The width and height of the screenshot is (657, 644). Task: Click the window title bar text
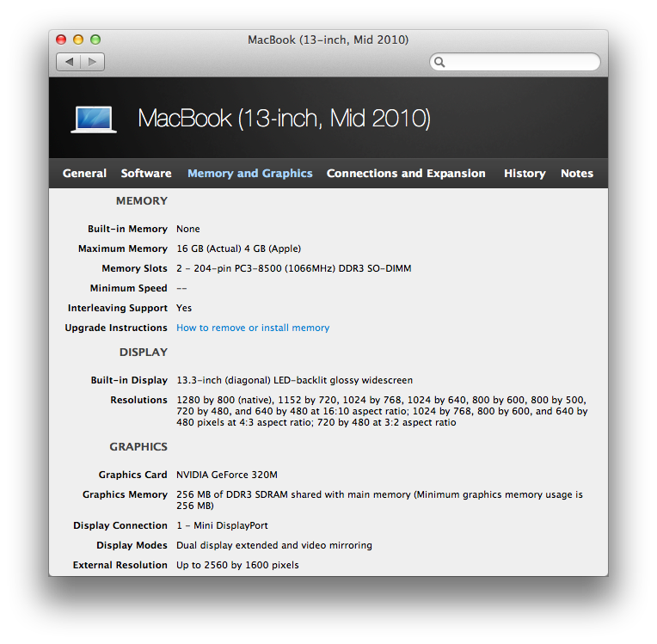click(328, 40)
